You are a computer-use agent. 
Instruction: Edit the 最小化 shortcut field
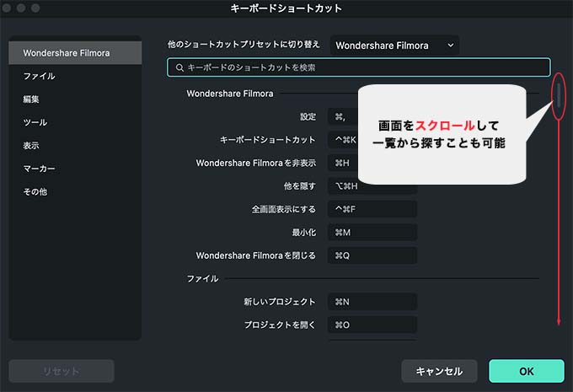(372, 232)
